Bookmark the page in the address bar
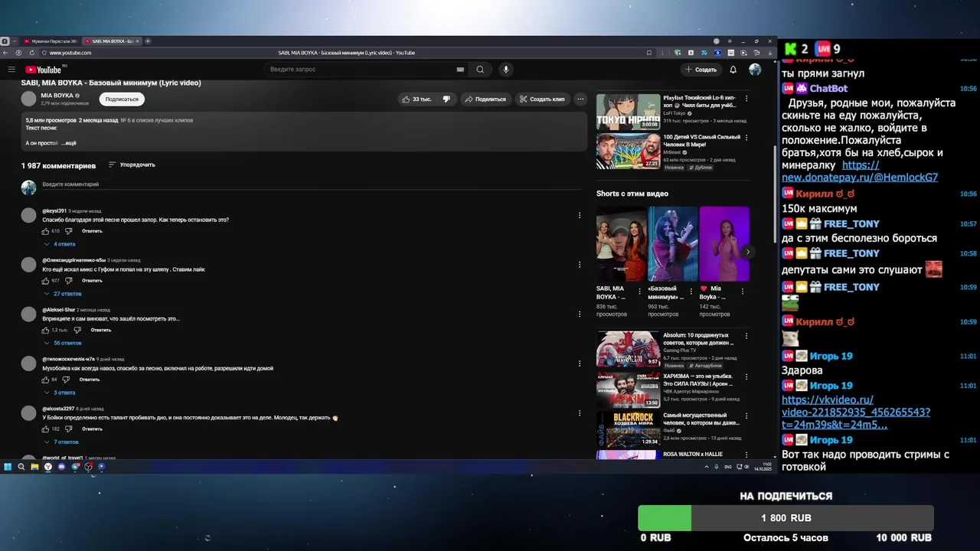This screenshot has width=980, height=551. (649, 53)
